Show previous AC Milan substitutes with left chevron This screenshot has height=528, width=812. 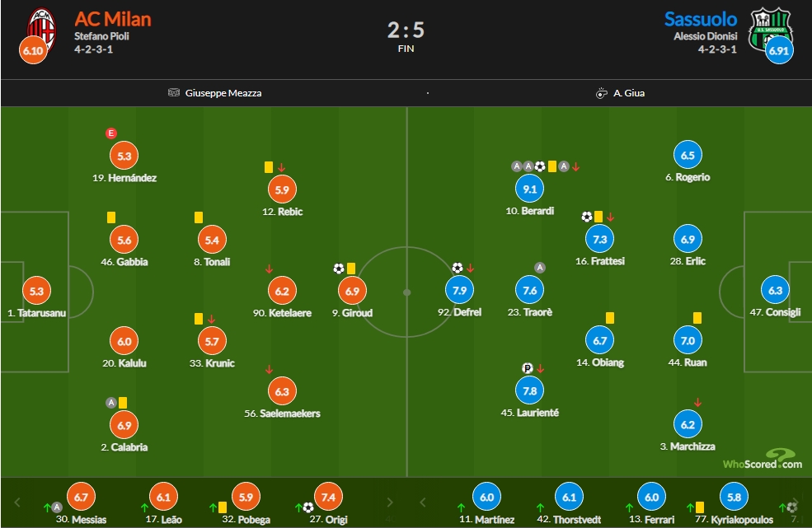[x=17, y=502]
